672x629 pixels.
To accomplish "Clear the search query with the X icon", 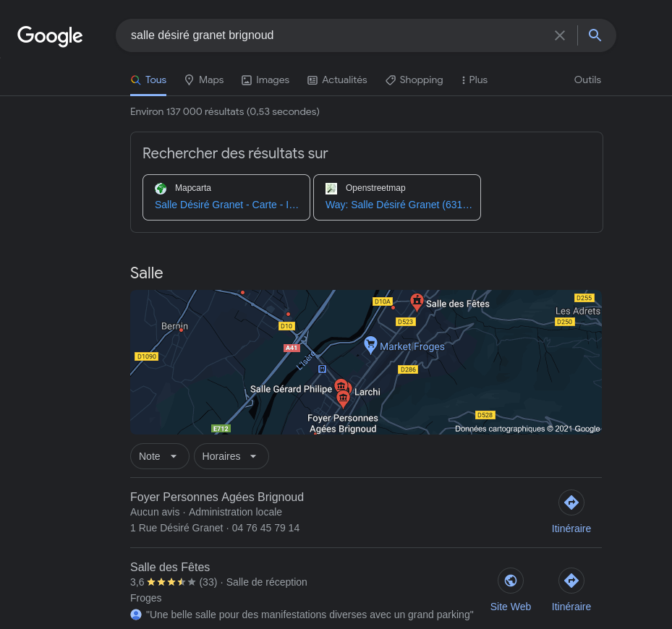I will click(559, 35).
